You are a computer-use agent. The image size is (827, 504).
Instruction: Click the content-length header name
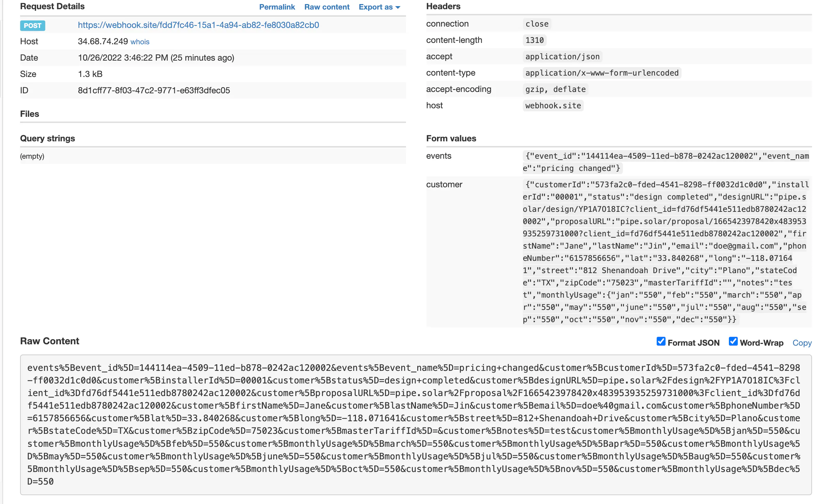coord(454,40)
